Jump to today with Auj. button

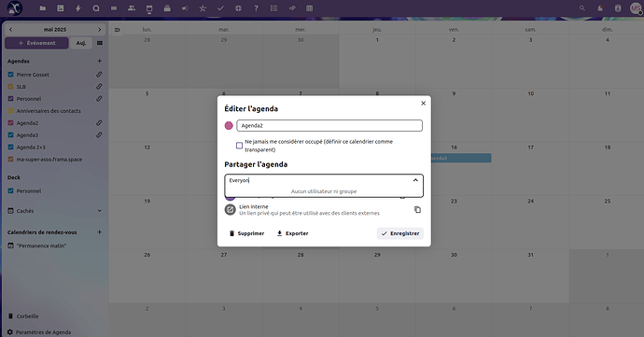pyautogui.click(x=81, y=43)
